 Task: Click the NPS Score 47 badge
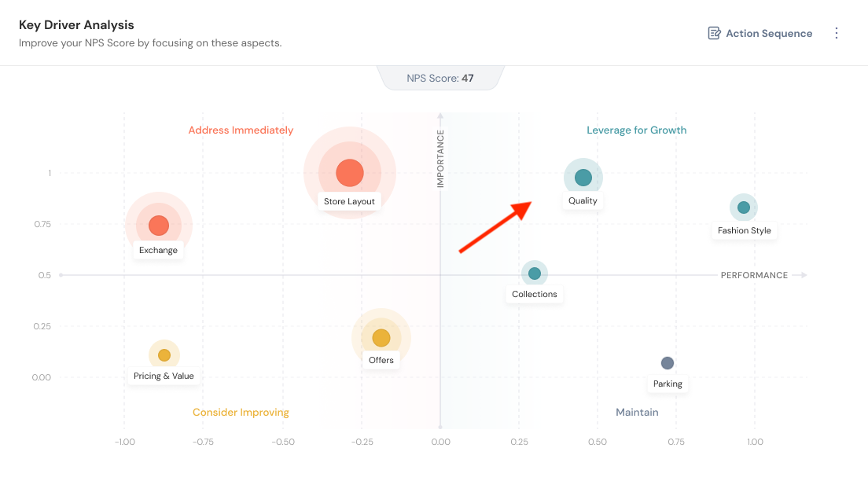point(440,78)
